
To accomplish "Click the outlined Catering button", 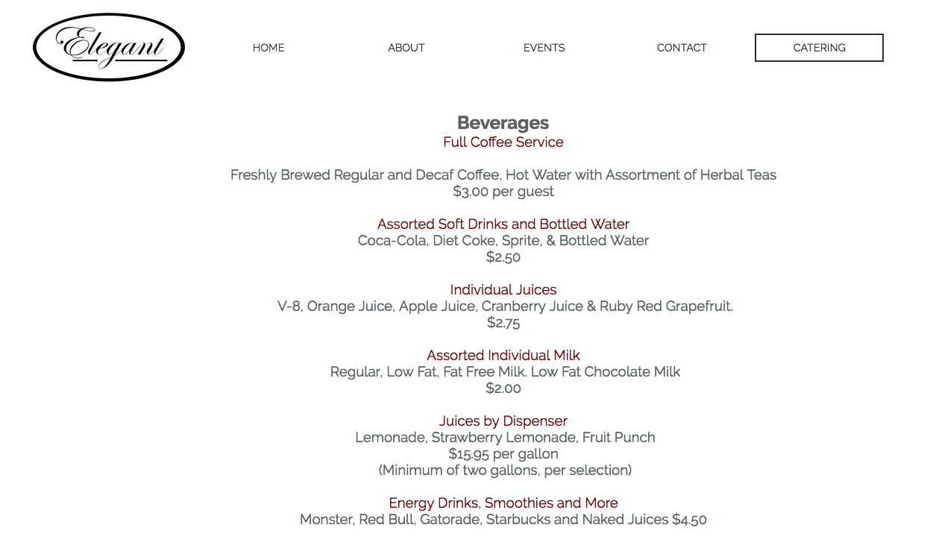I will (x=819, y=48).
